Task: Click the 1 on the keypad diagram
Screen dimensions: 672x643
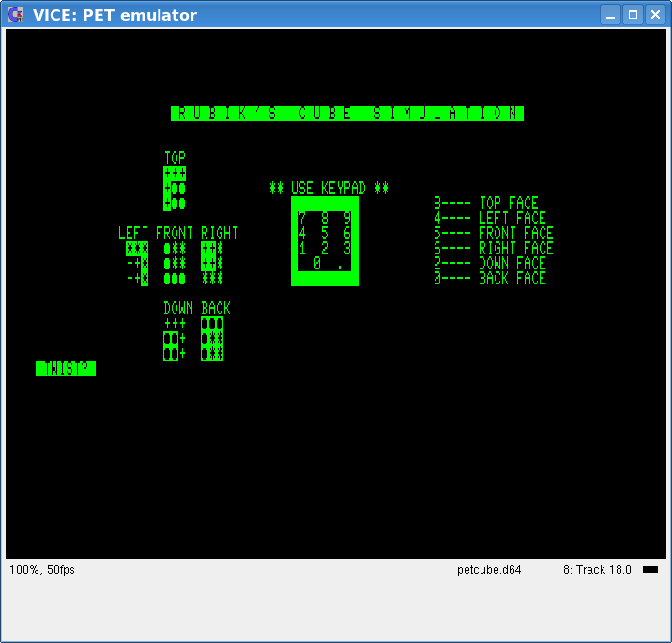Action: pyautogui.click(x=302, y=249)
